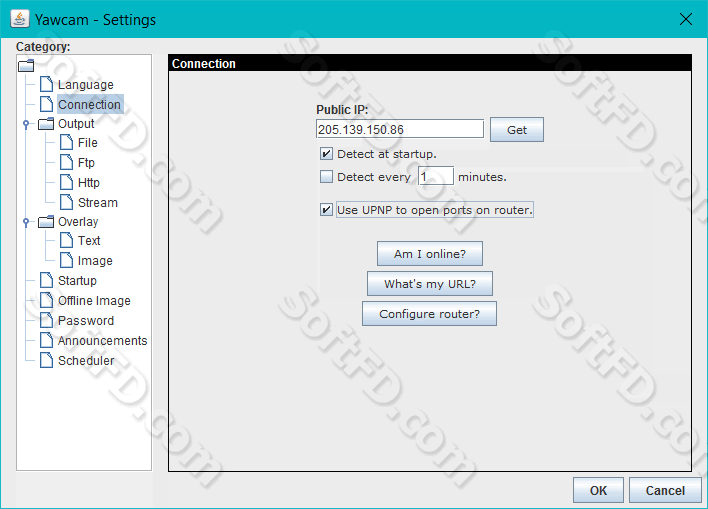Focus the Public IP text field

click(x=400, y=129)
